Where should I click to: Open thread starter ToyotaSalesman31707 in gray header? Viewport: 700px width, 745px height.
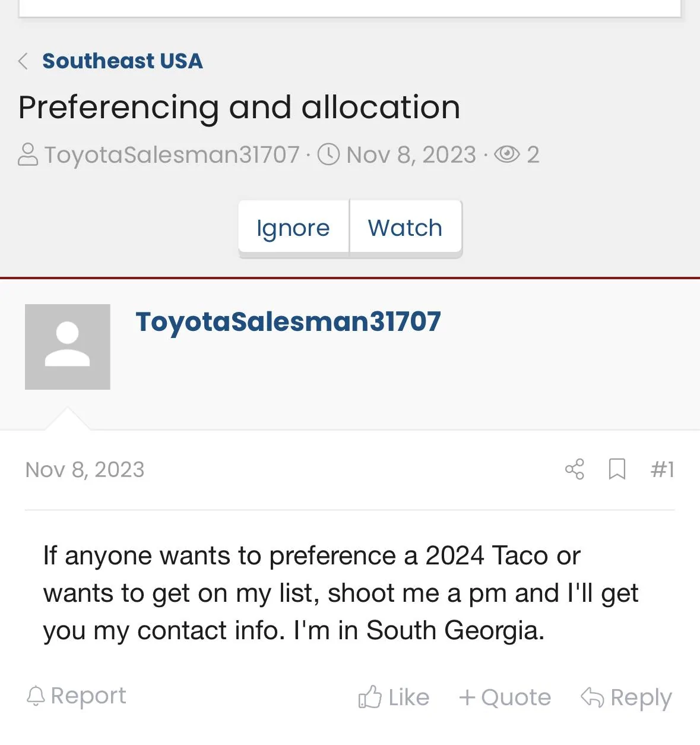[172, 155]
